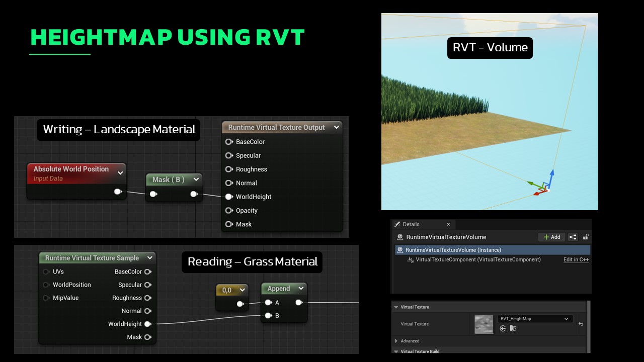Open the Edit in C++ link
The width and height of the screenshot is (644, 362).
576,260
